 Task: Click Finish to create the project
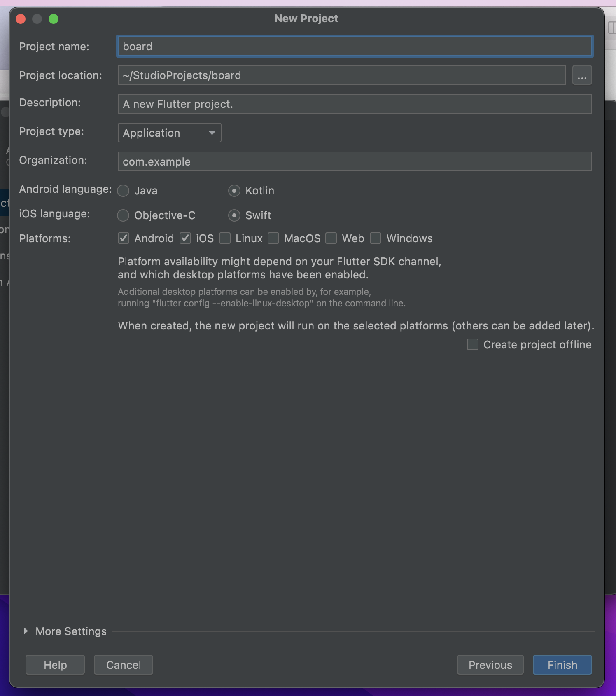(x=562, y=665)
